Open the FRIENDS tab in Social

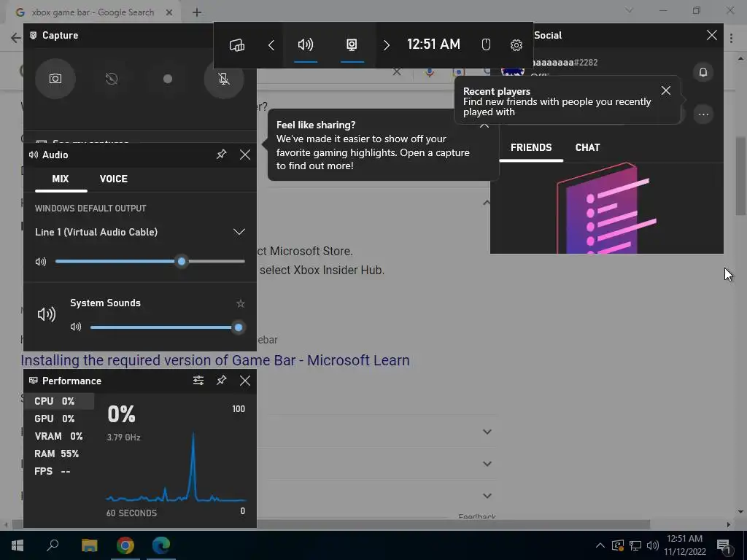click(531, 147)
